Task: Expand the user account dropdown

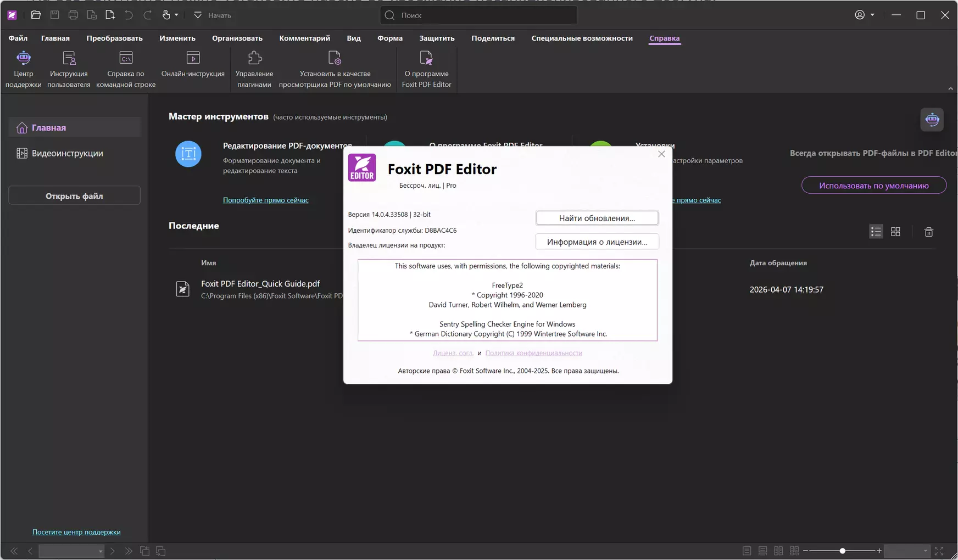Action: [x=872, y=15]
